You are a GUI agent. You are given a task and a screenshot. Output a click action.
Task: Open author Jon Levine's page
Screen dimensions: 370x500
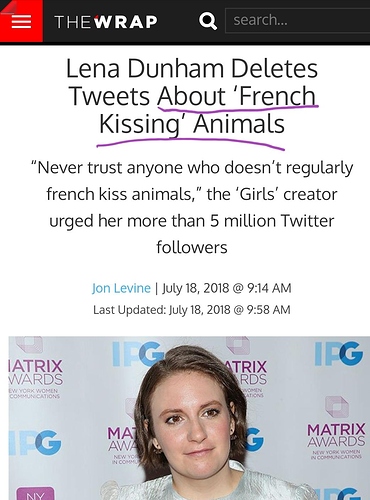[121, 288]
